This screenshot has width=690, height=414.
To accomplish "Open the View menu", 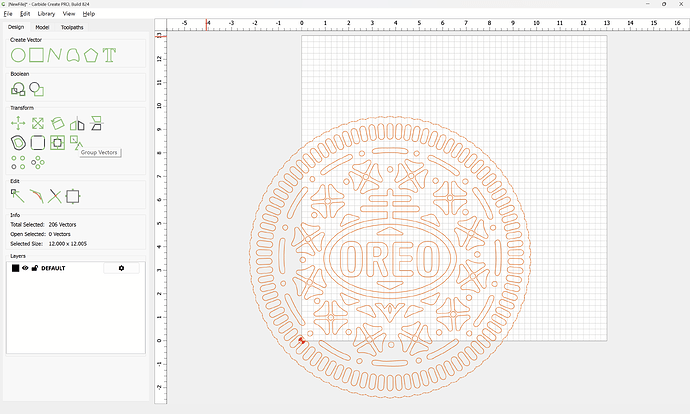I will 69,14.
